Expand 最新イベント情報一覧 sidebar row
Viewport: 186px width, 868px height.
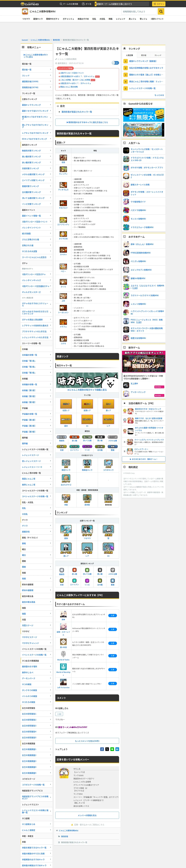tap(37, 216)
